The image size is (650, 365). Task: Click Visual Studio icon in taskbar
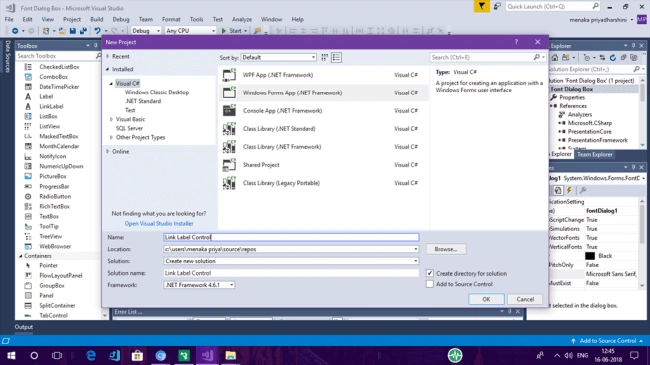tap(207, 355)
